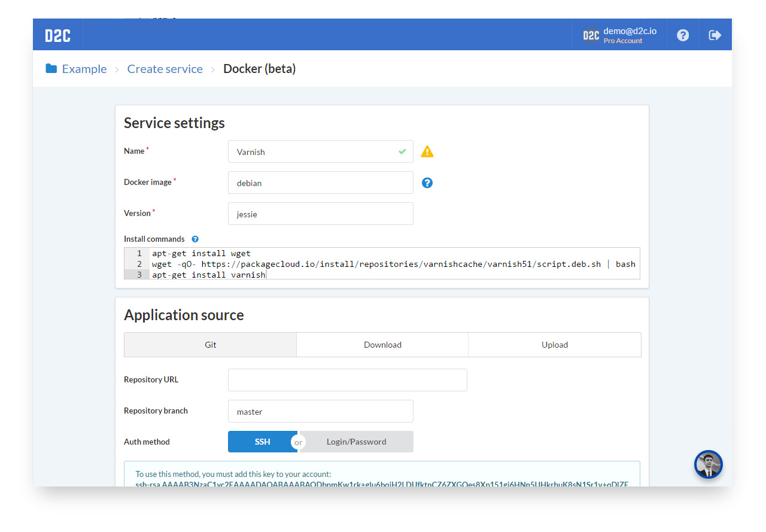This screenshot has width=766, height=532.
Task: Select Login/Password auth method
Action: (x=356, y=442)
